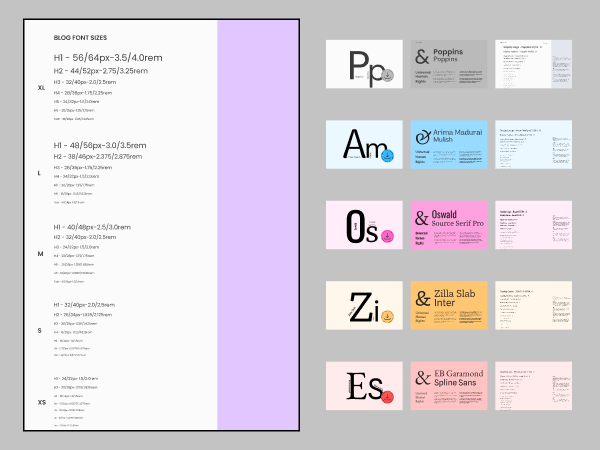Click the 'L' size label
This screenshot has width=600, height=450.
[x=39, y=173]
